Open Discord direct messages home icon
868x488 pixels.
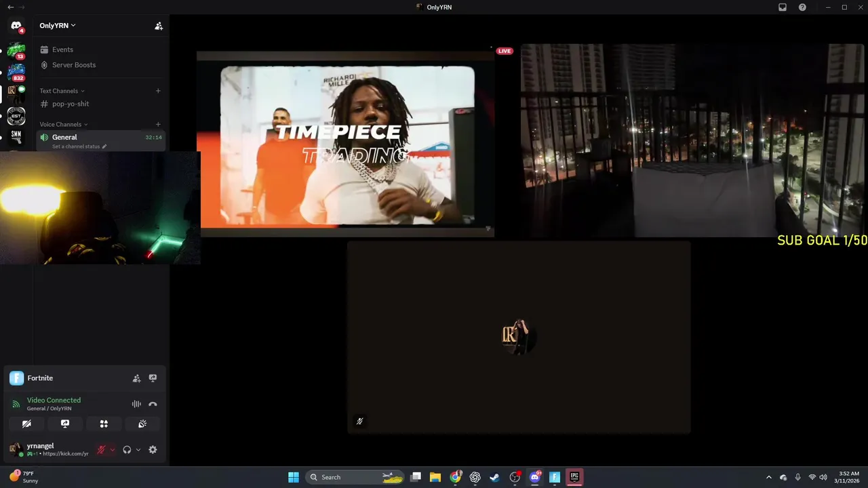click(x=16, y=26)
